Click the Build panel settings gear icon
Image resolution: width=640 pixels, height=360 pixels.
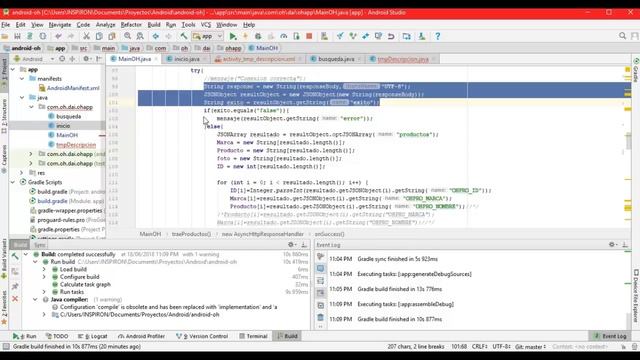tap(291, 244)
